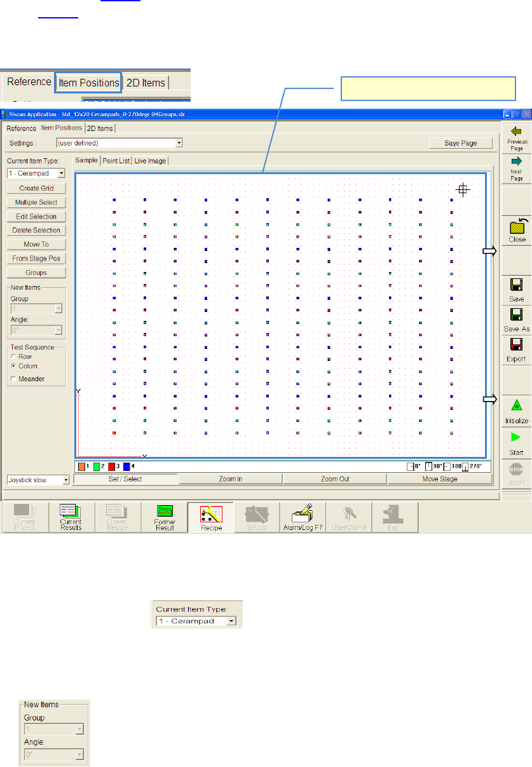The width and height of the screenshot is (532, 767).
Task: Open User/OS F8 icon
Action: pyautogui.click(x=349, y=517)
